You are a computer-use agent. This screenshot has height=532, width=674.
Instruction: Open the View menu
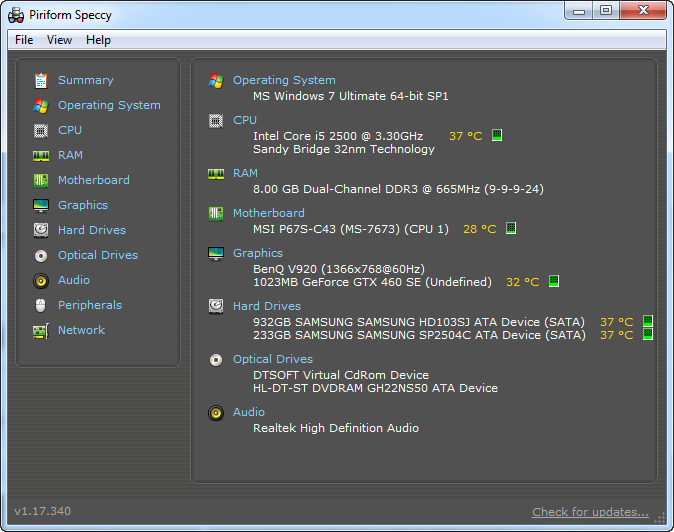pyautogui.click(x=59, y=40)
